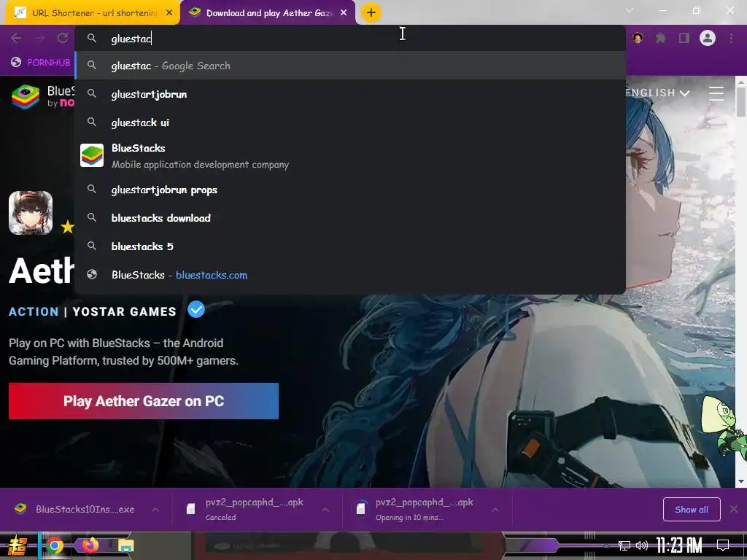This screenshot has height=560, width=747.
Task: Expand the ENGLISH language dropdown
Action: 659,93
